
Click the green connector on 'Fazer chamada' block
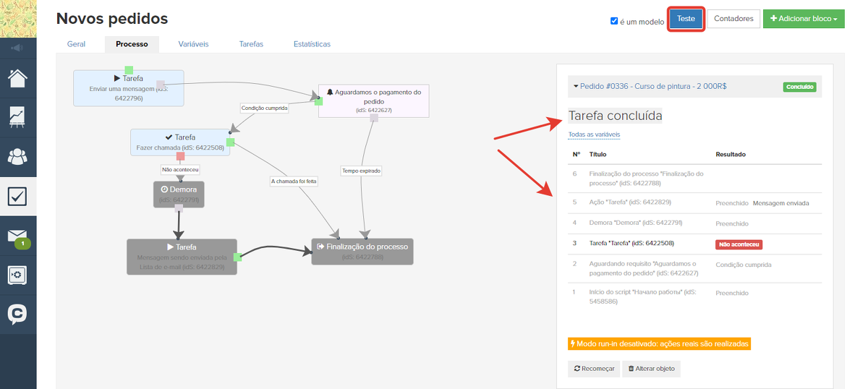tap(231, 142)
